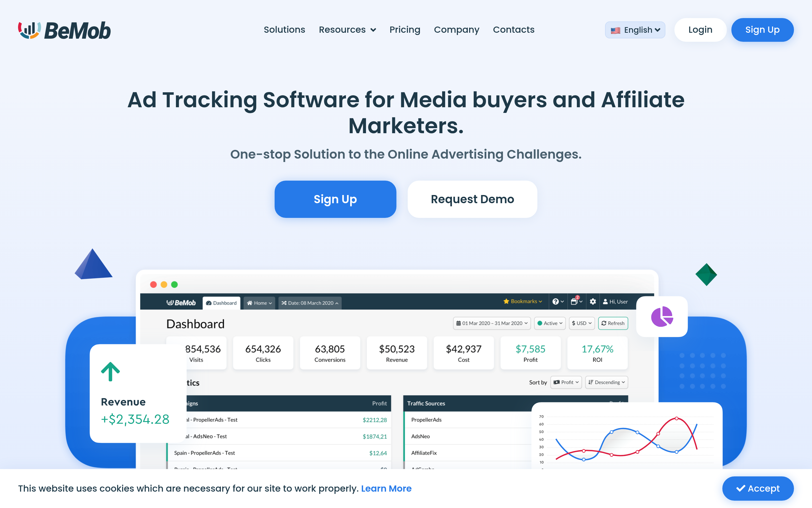Open the Sort by Profit dropdown

point(566,382)
